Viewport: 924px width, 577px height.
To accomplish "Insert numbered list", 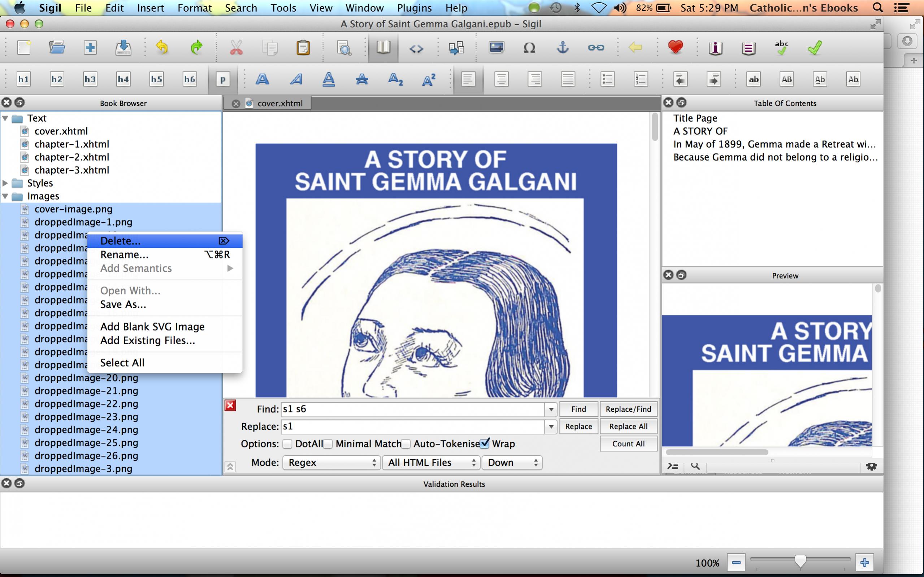I will (x=641, y=79).
